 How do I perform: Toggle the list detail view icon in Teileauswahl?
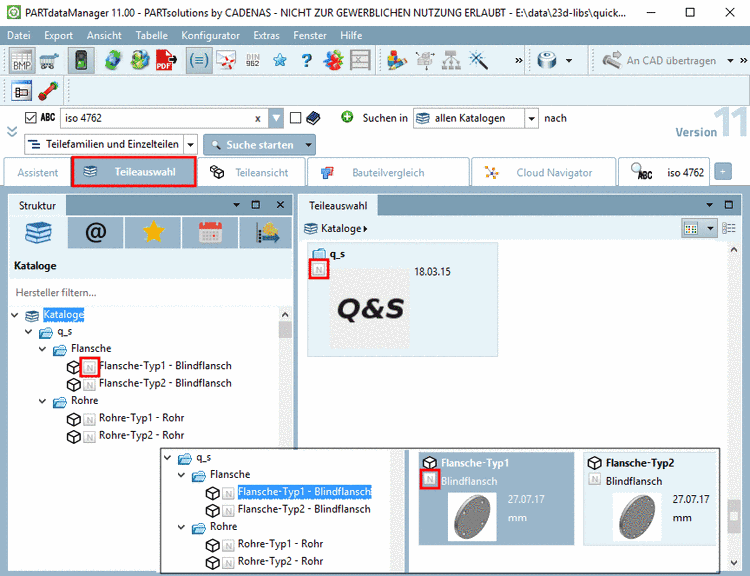click(x=728, y=229)
